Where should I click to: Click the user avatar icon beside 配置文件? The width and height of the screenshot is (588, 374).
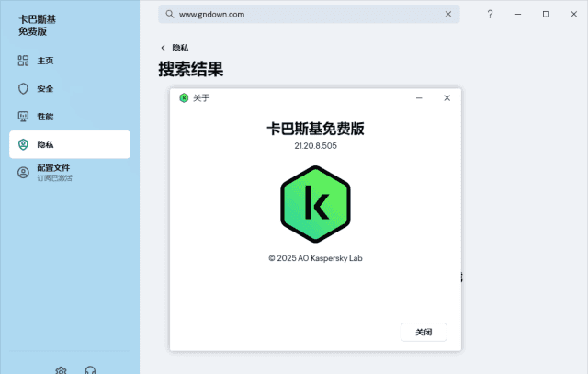click(x=23, y=173)
